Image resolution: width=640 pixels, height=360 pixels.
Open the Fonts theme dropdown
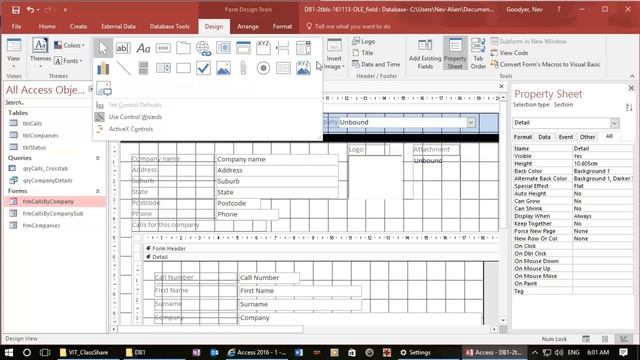click(x=68, y=61)
